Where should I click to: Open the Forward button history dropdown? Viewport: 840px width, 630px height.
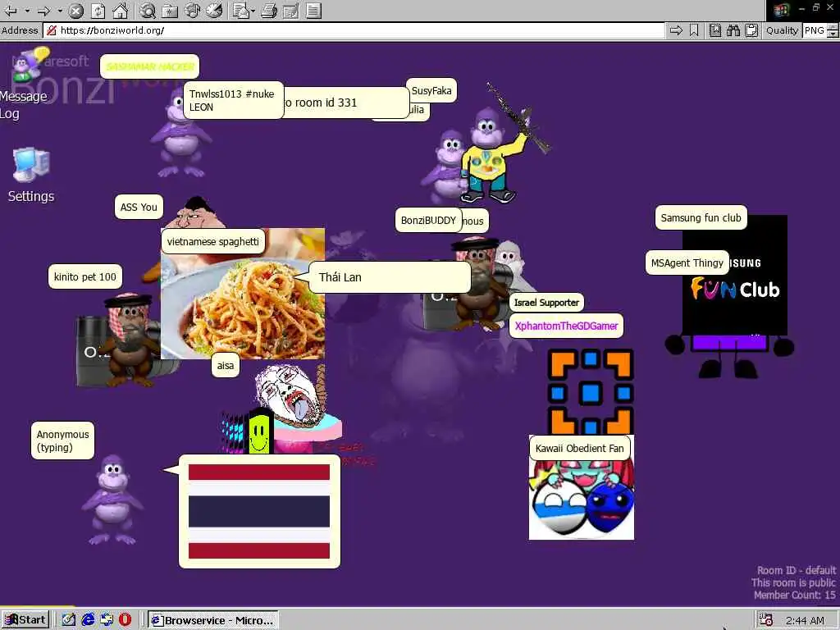pos(60,10)
